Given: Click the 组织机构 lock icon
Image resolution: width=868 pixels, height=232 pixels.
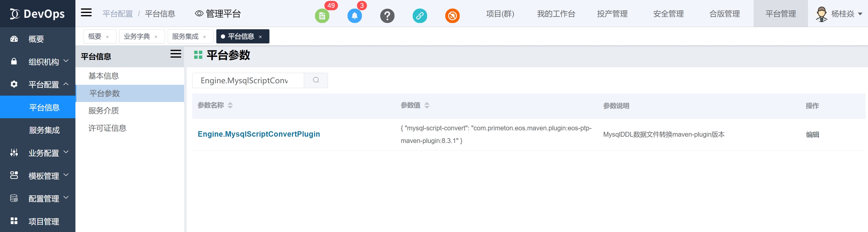Looking at the screenshot, I should [14, 61].
